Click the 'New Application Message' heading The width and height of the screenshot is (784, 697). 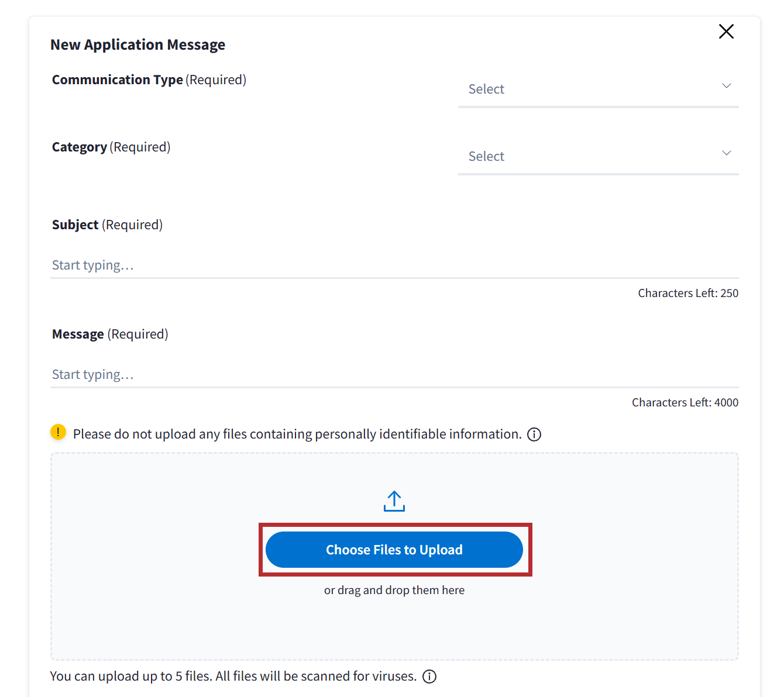pos(137,45)
